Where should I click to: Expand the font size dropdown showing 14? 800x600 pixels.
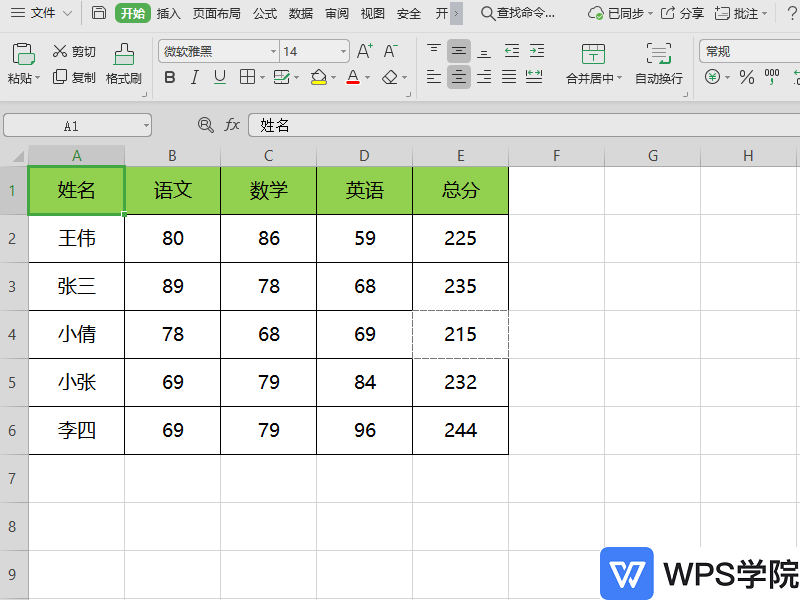tap(343, 51)
